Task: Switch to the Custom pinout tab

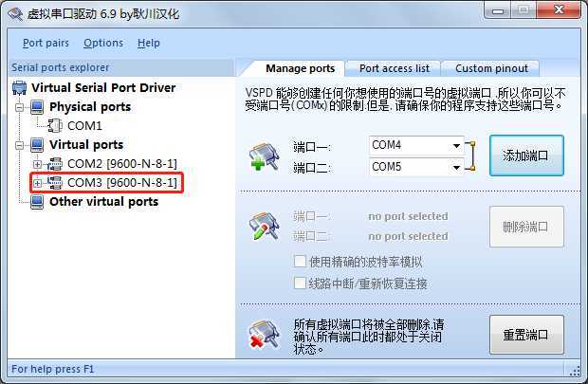Action: pyautogui.click(x=491, y=68)
